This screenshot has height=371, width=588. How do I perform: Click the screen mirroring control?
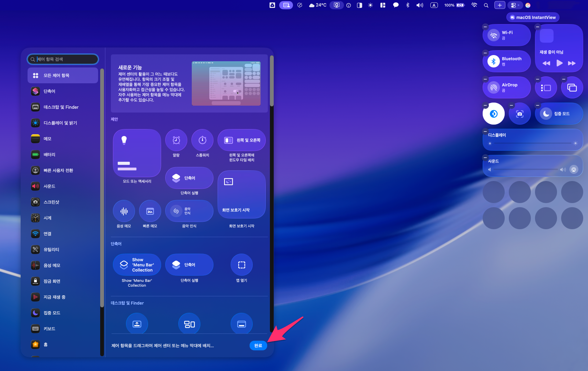coord(572,87)
